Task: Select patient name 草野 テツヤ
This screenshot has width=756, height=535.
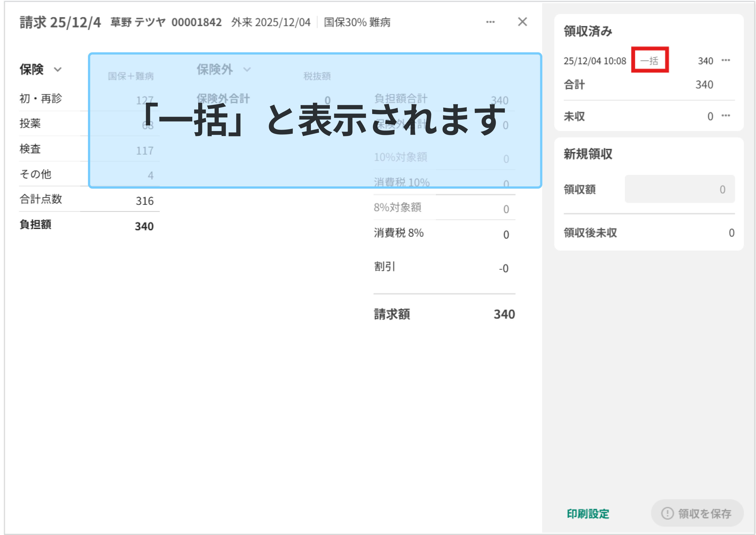Action: 138,23
